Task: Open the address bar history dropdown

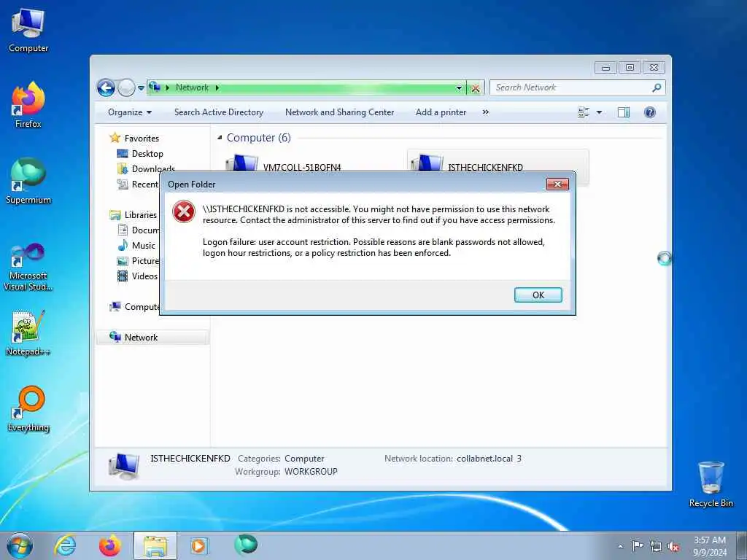Action: [x=459, y=87]
